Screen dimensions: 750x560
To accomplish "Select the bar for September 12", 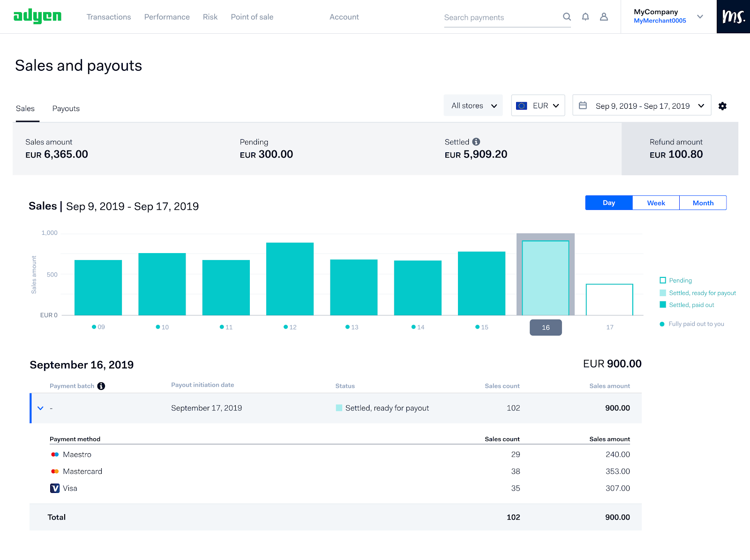I will (x=290, y=279).
